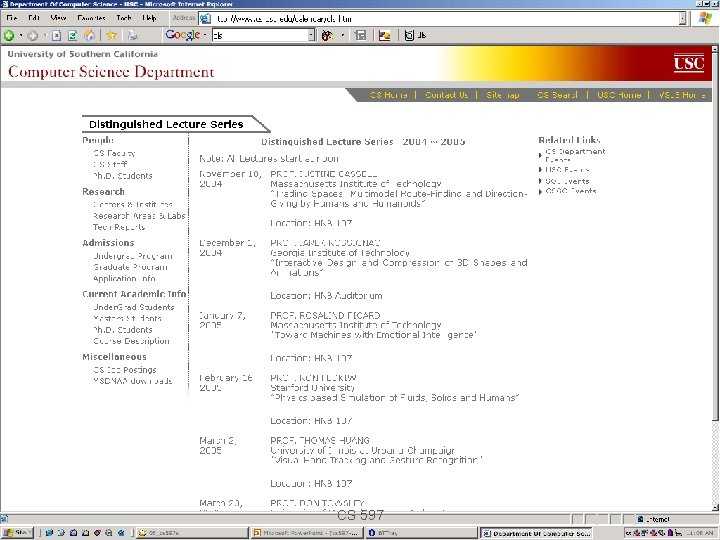Screen dimensions: 720x540
Task: Open the Help menu
Action: coord(149,18)
